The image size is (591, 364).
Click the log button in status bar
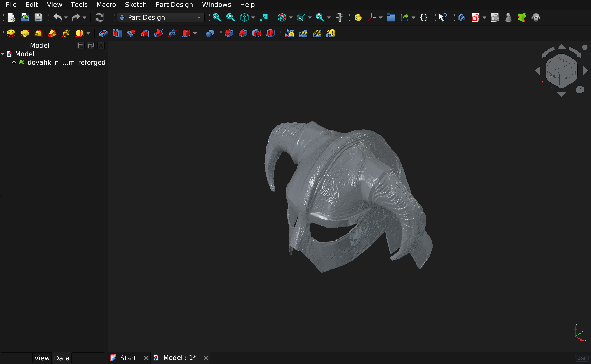pos(582,358)
